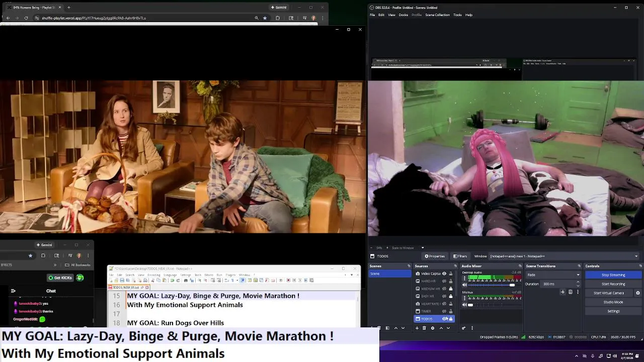Viewport: 644px width, 362px height.
Task: Increase transition Duration with stepper arrow
Action: pyautogui.click(x=578, y=282)
